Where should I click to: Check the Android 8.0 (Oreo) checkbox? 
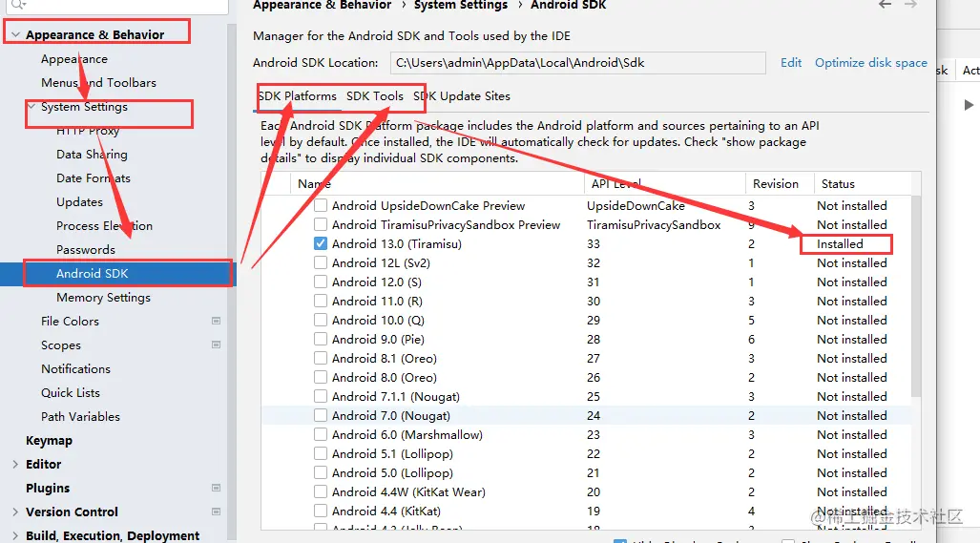click(x=321, y=377)
